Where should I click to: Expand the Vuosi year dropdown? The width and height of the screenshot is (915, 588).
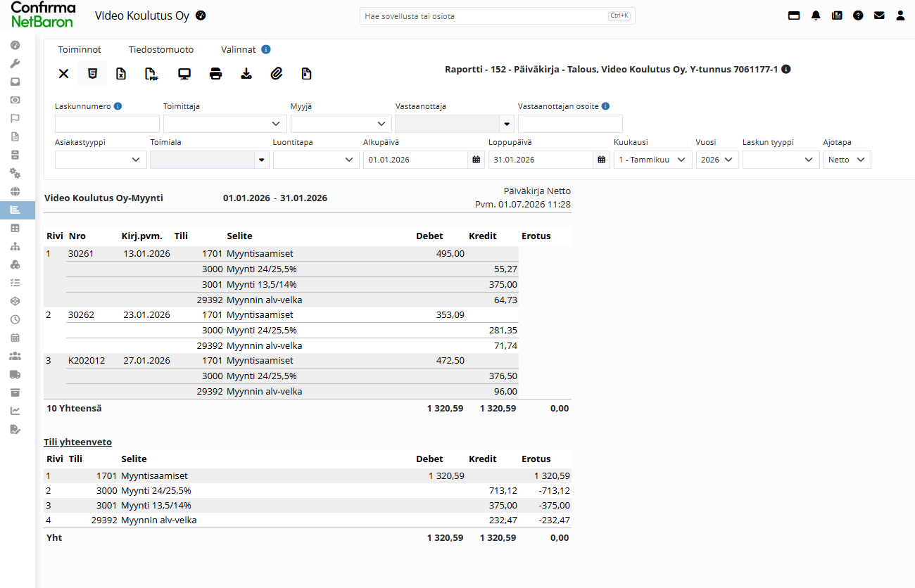tap(717, 160)
